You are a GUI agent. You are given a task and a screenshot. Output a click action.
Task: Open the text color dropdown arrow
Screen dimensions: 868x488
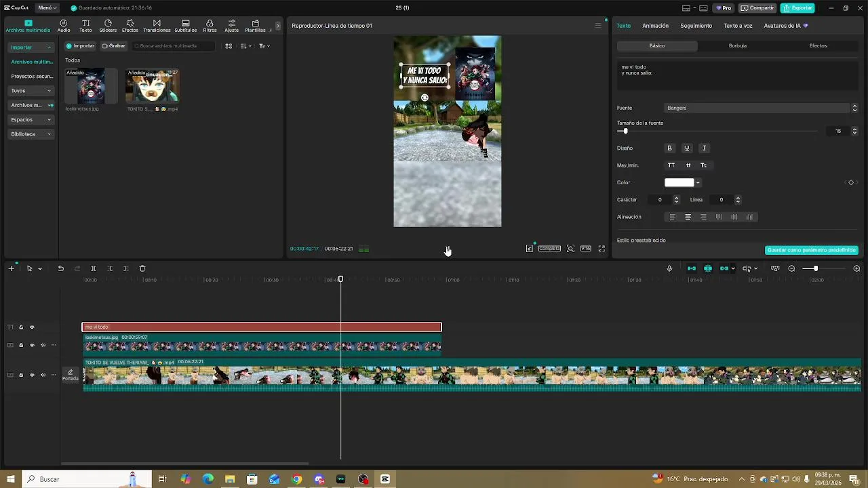698,182
